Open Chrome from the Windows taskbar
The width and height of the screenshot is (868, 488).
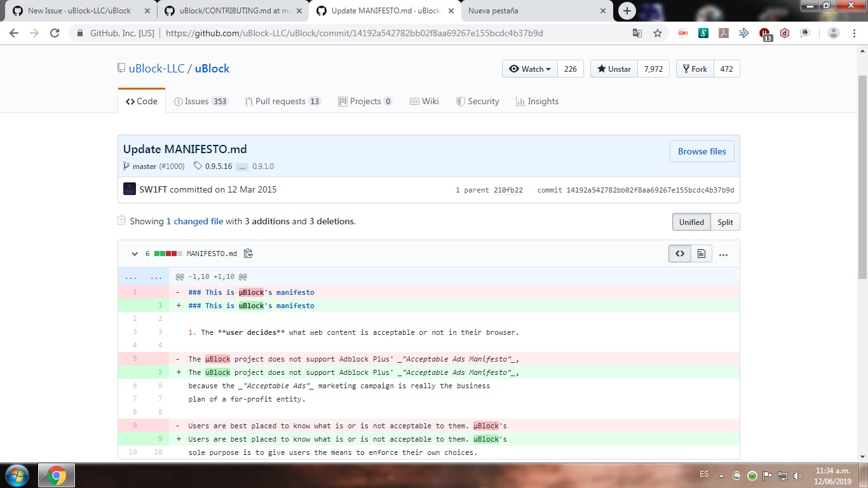(x=57, y=475)
